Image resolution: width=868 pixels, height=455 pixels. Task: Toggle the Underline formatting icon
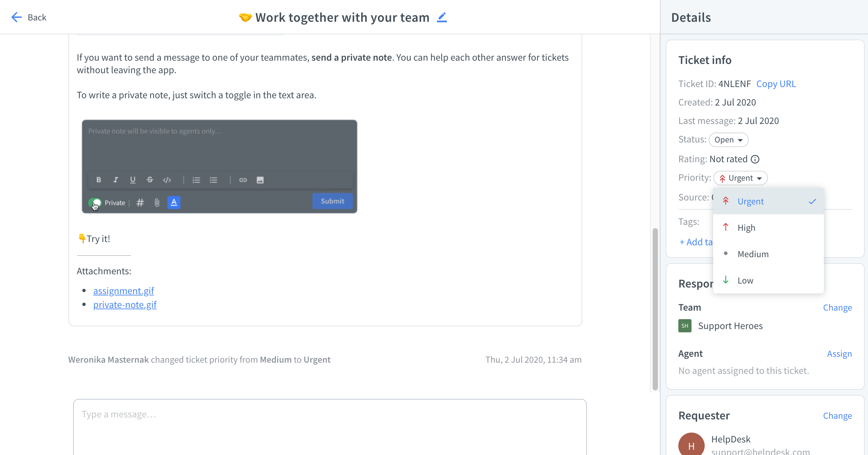(133, 180)
